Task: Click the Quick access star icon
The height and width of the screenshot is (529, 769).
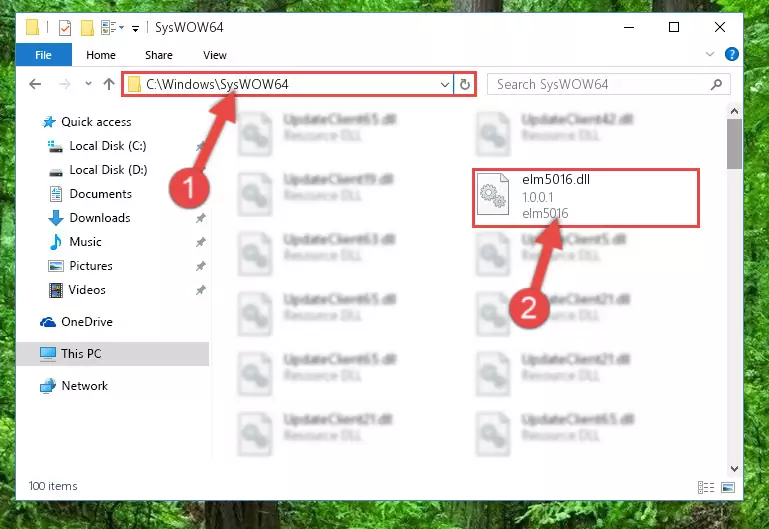Action: (x=49, y=122)
